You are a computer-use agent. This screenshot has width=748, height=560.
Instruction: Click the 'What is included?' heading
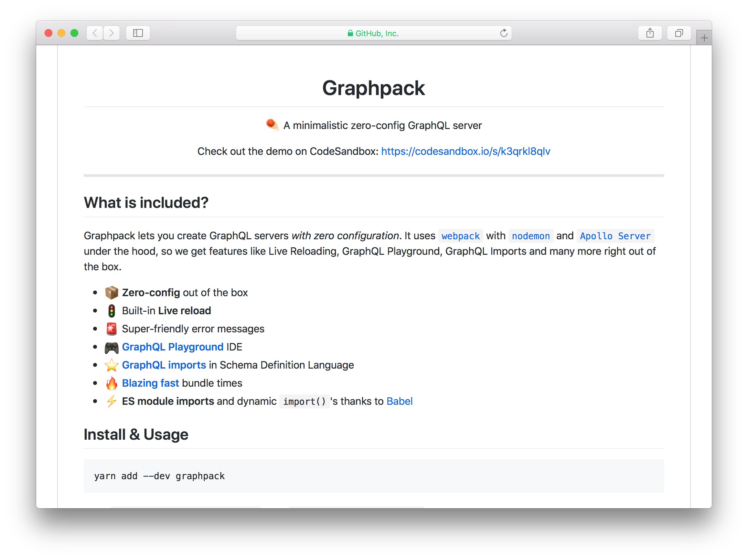point(146,202)
